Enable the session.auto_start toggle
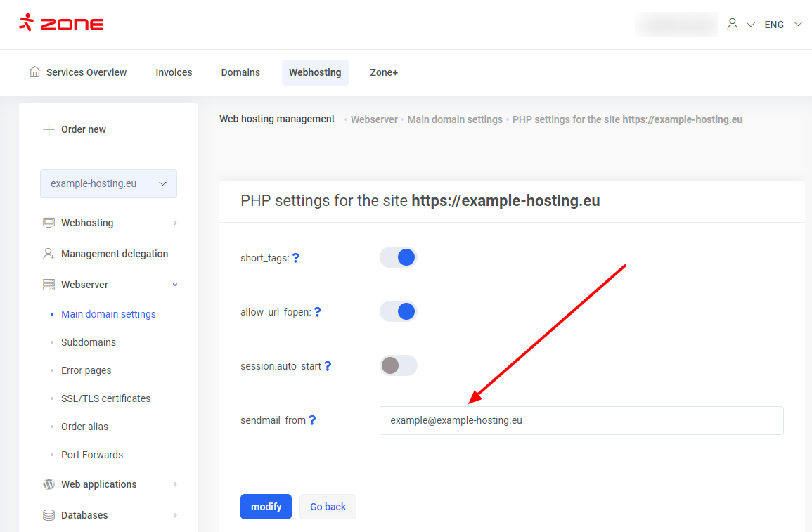 399,365
